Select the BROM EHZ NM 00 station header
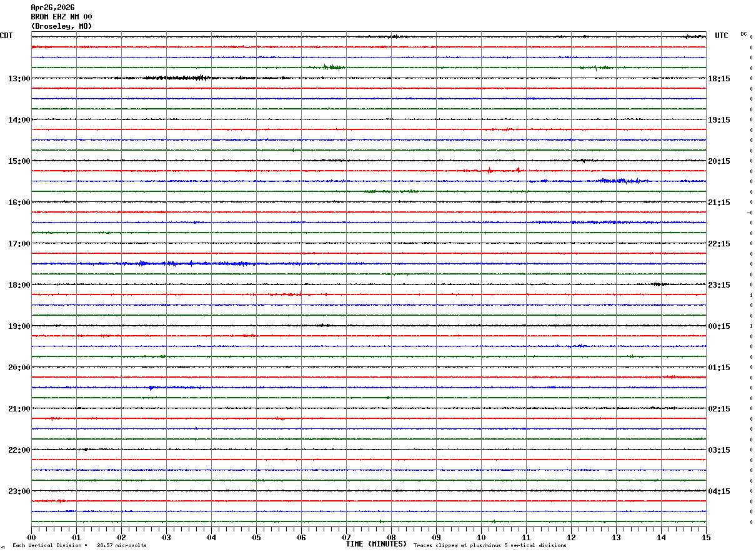The image size is (756, 554). [x=61, y=17]
